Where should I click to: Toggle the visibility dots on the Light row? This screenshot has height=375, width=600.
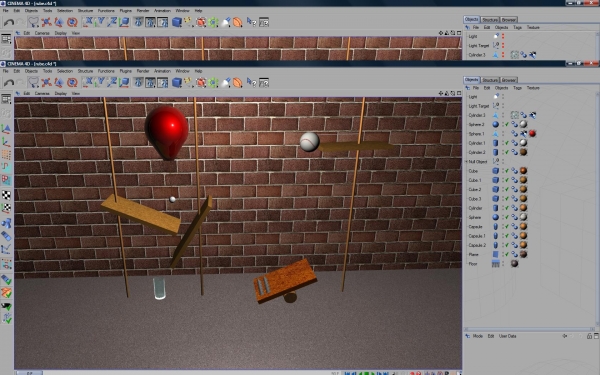tap(503, 97)
